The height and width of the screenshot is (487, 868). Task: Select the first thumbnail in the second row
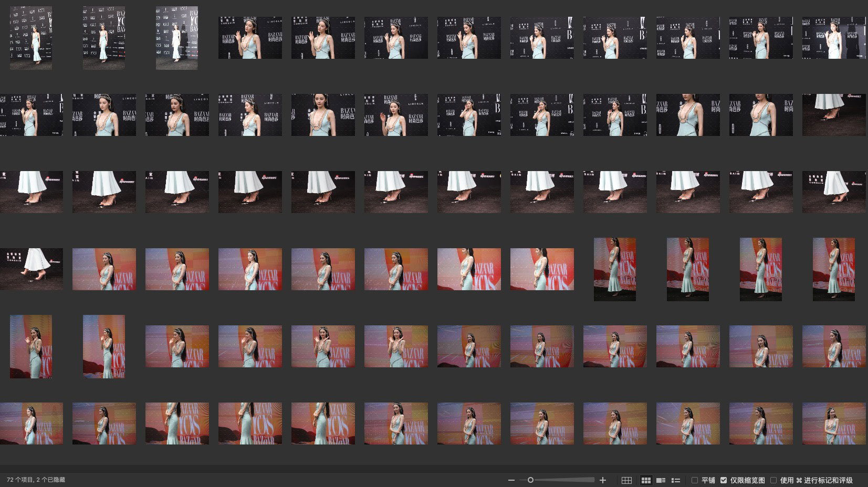(x=32, y=115)
